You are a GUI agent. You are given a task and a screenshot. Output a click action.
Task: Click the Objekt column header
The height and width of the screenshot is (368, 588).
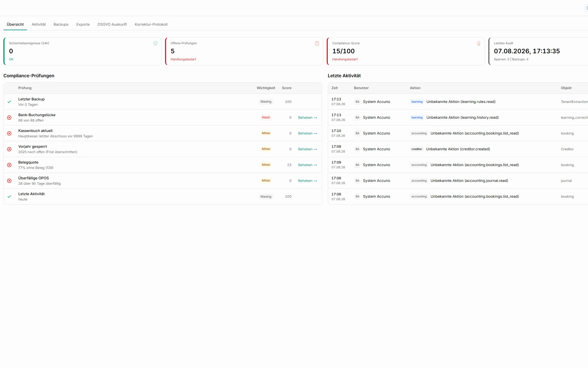coord(566,88)
